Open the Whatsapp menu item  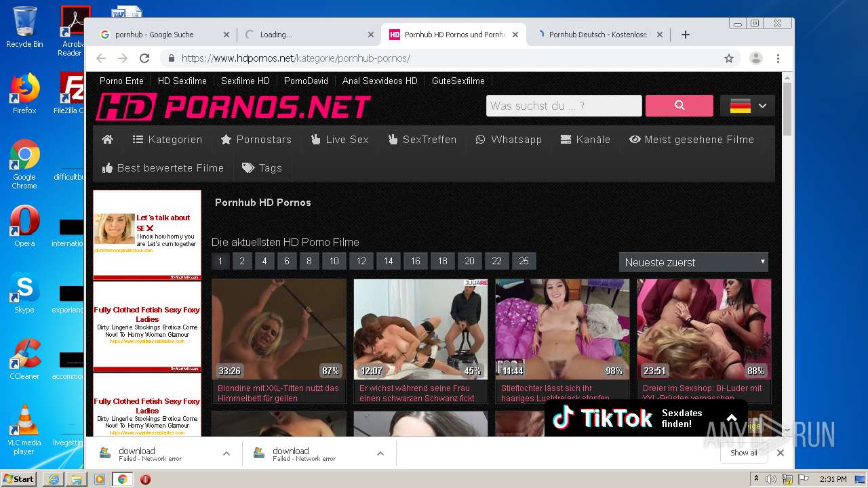click(509, 140)
